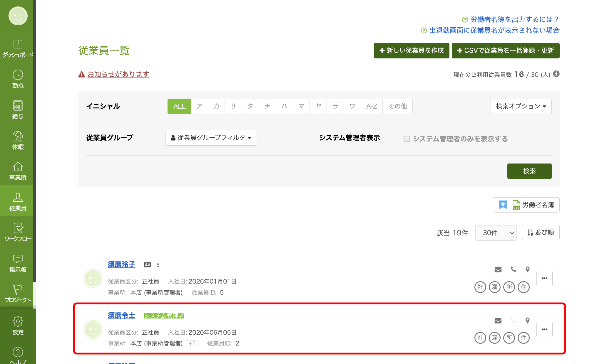Click the green 検索 search button
Viewport: 602px width, 364px height.
[x=529, y=171]
